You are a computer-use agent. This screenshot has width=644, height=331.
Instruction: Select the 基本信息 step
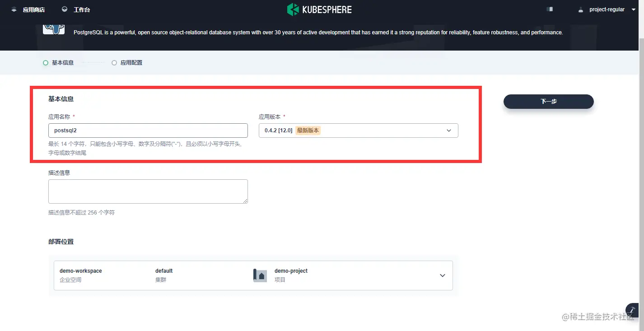(x=58, y=63)
